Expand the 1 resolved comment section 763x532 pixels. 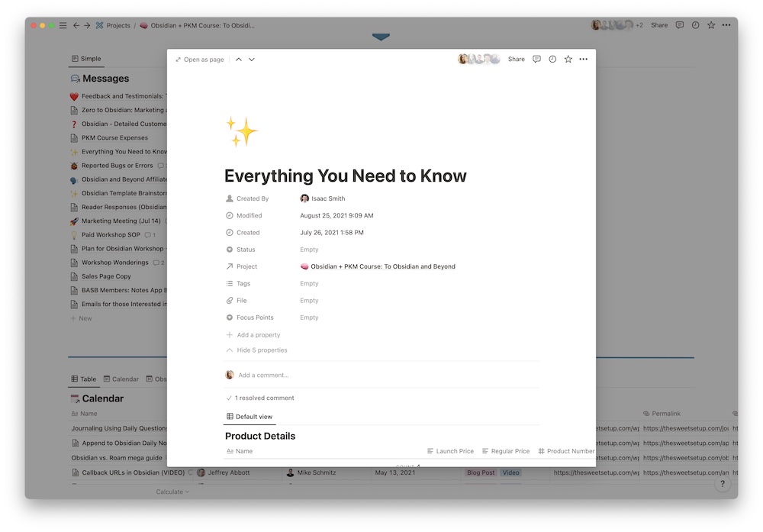click(x=260, y=398)
